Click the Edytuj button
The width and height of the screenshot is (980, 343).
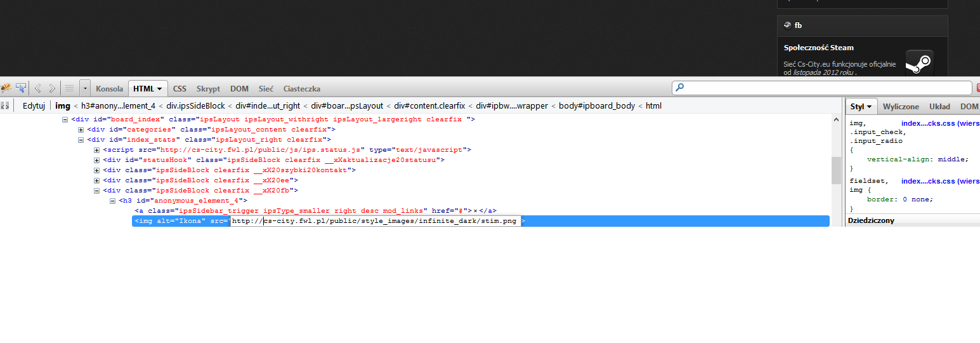(x=34, y=105)
